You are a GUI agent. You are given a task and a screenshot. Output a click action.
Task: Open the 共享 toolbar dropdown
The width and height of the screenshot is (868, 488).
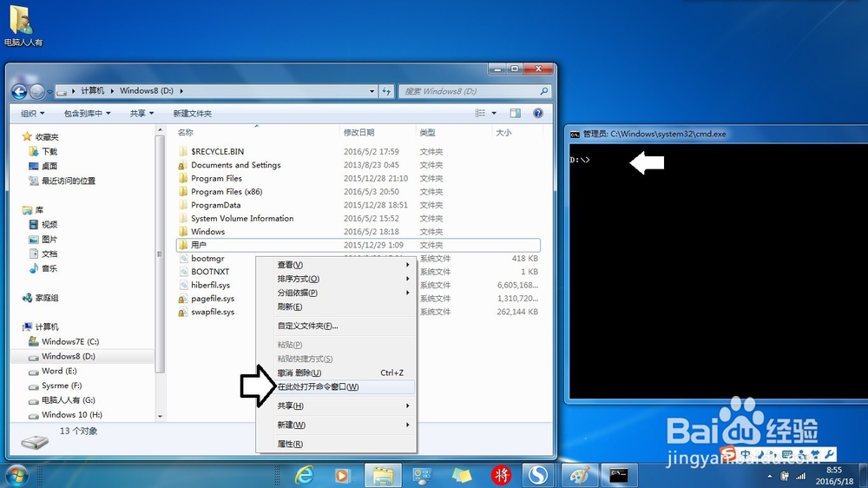(141, 114)
